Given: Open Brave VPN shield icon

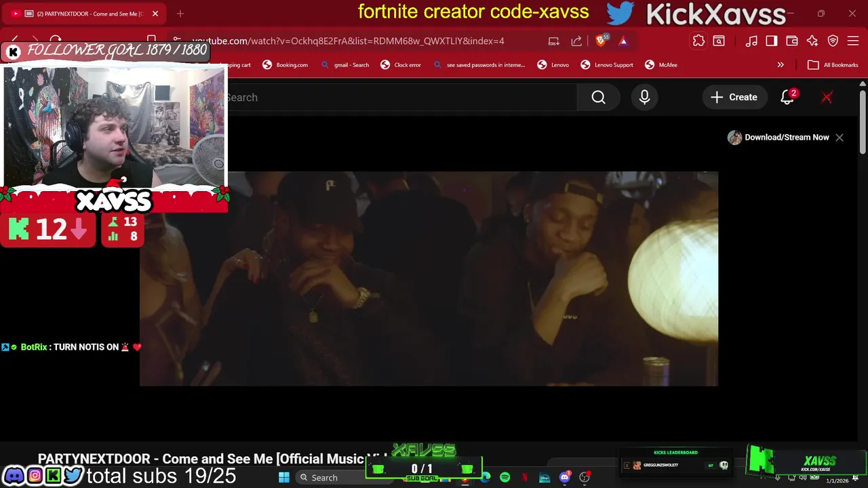Looking at the screenshot, I should pyautogui.click(x=833, y=41).
